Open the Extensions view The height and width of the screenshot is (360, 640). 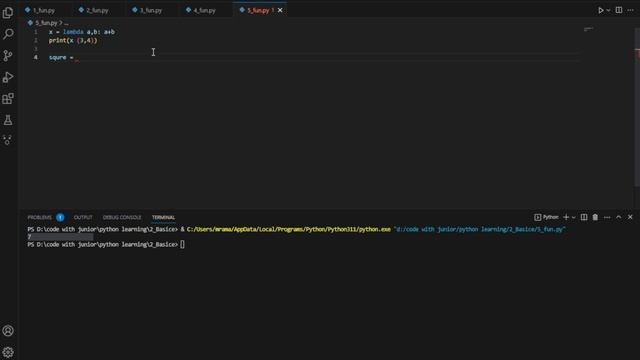[x=8, y=98]
